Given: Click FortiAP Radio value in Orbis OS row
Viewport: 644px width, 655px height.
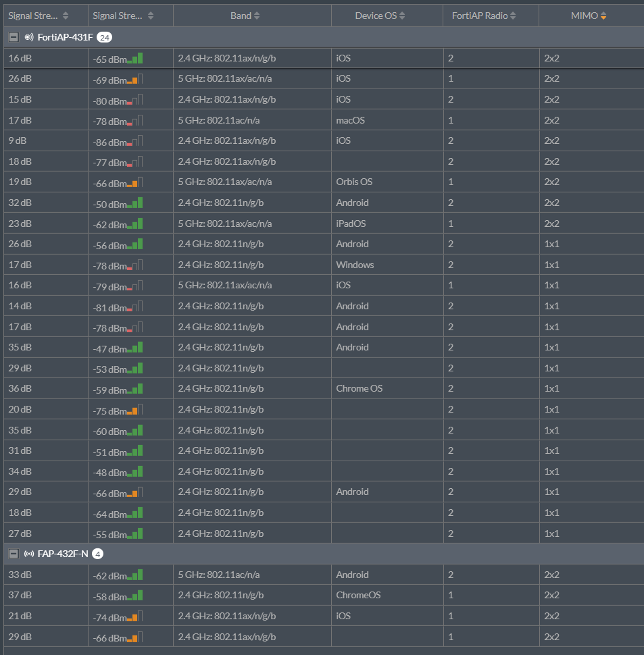Looking at the screenshot, I should point(451,182).
